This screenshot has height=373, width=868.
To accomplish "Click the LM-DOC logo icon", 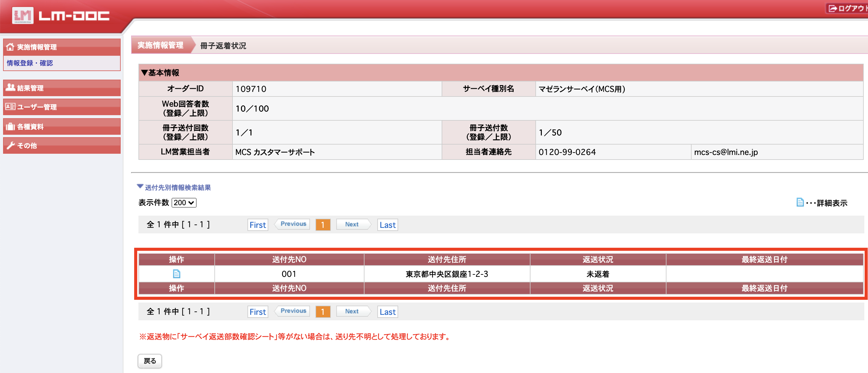I will click(x=23, y=15).
